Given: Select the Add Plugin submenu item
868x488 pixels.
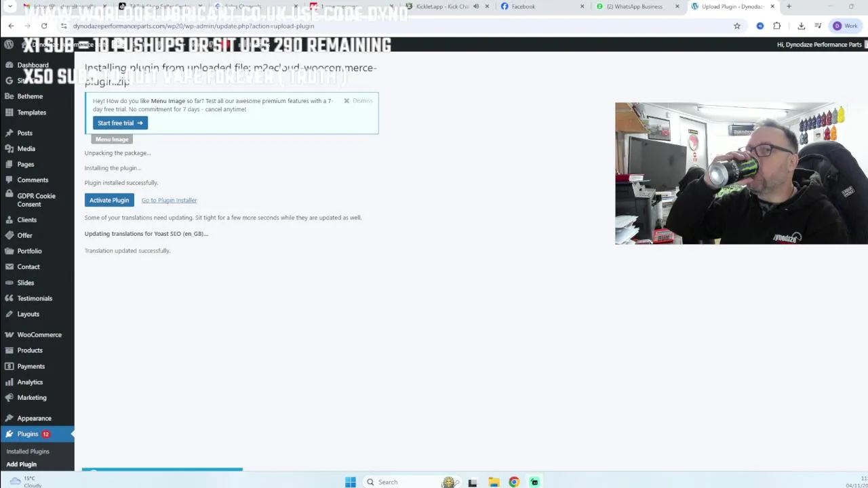Looking at the screenshot, I should [22, 464].
